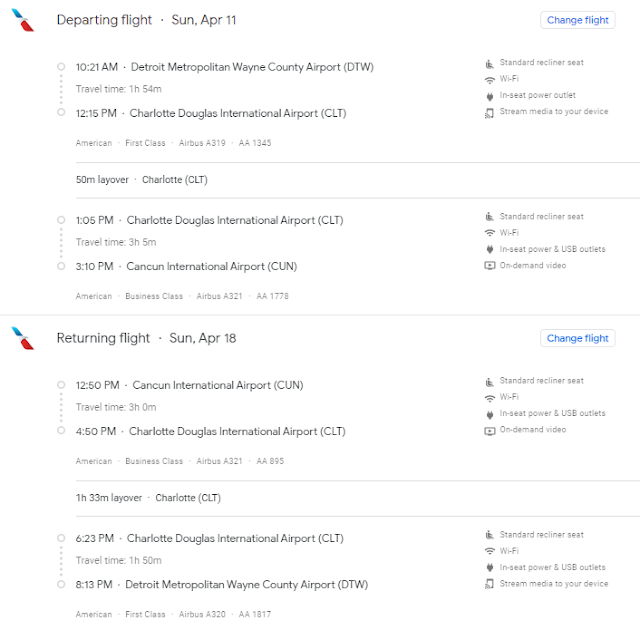This screenshot has width=640, height=630.
Task: Click the stream media icon for AA 1345
Action: (489, 112)
